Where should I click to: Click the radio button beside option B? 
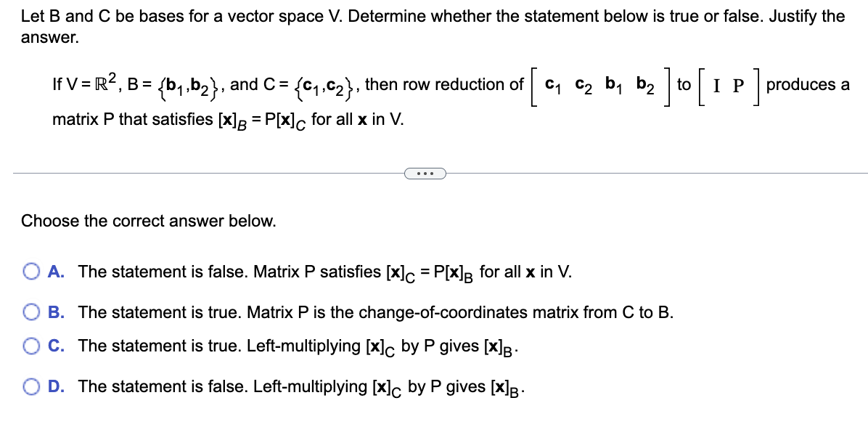pos(31,312)
